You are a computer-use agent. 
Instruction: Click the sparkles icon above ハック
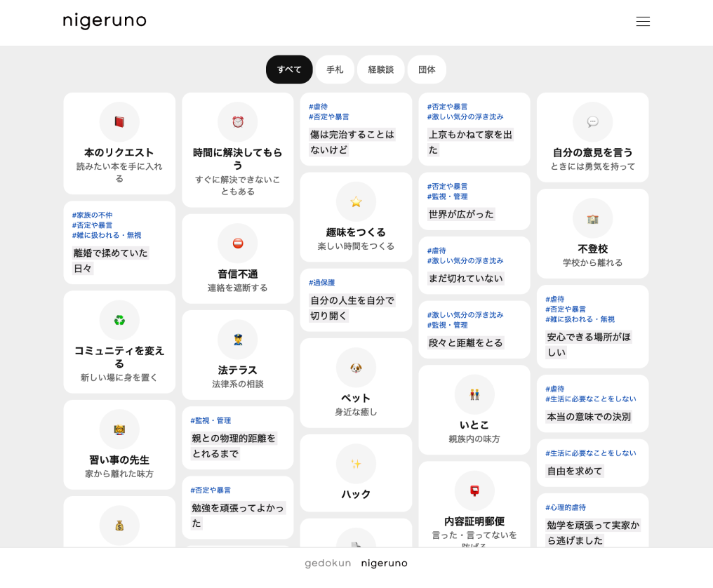(x=356, y=464)
